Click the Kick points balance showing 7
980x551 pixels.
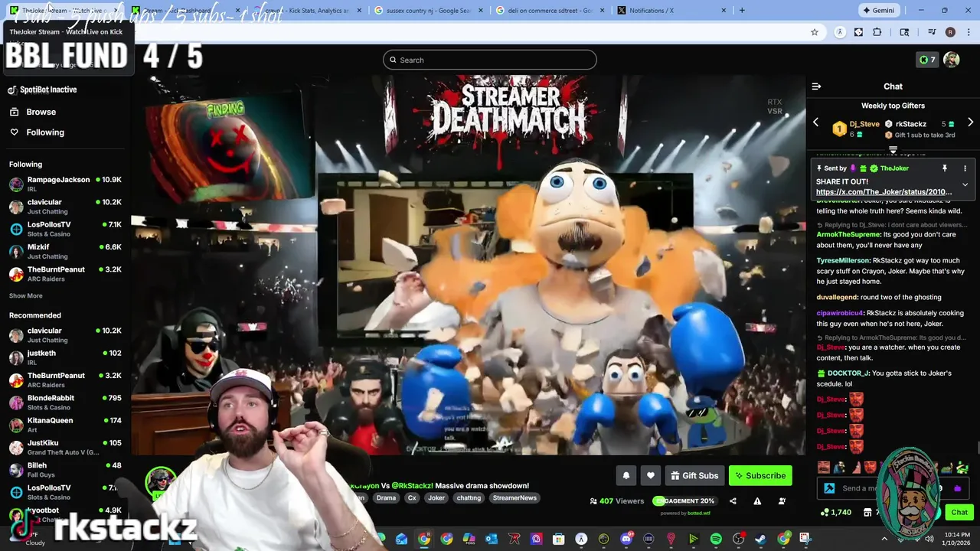(927, 60)
